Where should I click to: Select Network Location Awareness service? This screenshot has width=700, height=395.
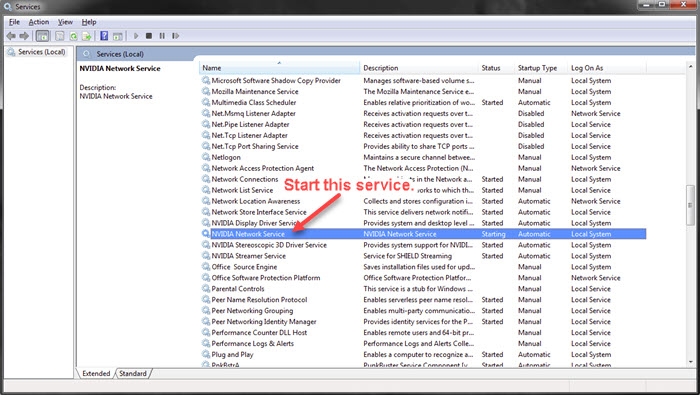(256, 201)
